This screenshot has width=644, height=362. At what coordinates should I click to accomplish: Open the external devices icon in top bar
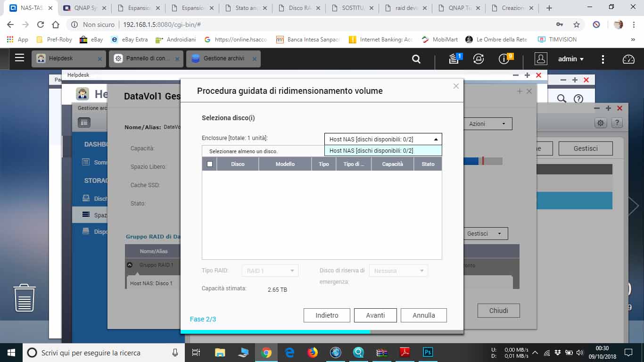point(479,59)
